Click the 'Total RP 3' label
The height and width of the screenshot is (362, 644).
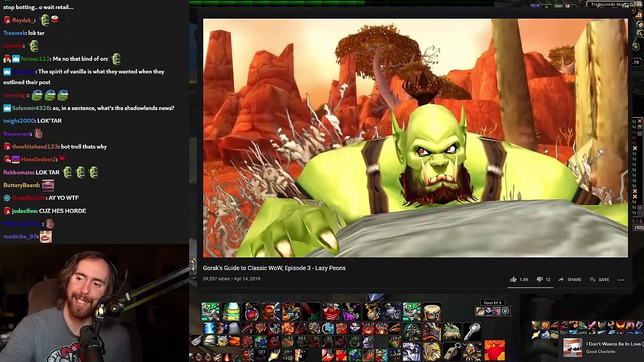click(493, 303)
